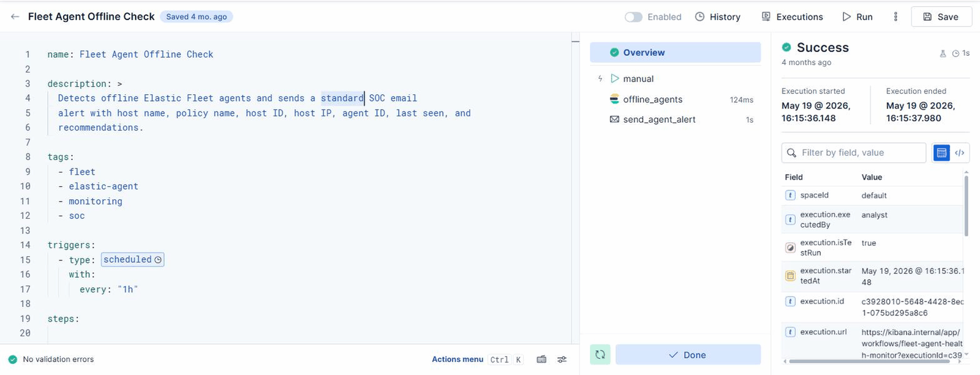Select the offline_agents step label
980x375 pixels.
[x=652, y=99]
